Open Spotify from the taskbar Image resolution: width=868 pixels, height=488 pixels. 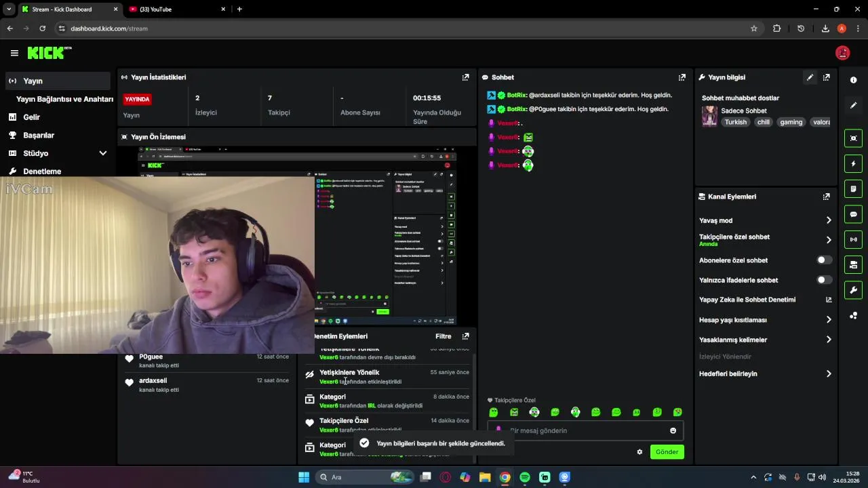pyautogui.click(x=525, y=477)
